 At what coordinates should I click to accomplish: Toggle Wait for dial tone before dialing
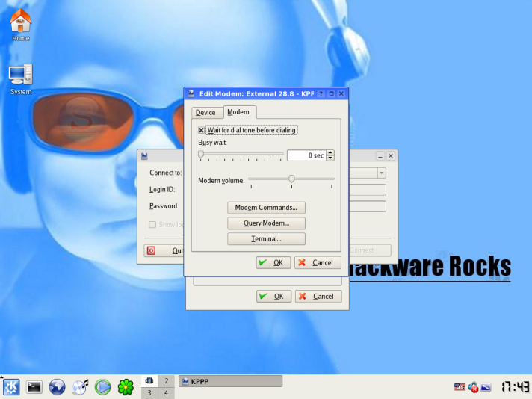[x=201, y=130]
